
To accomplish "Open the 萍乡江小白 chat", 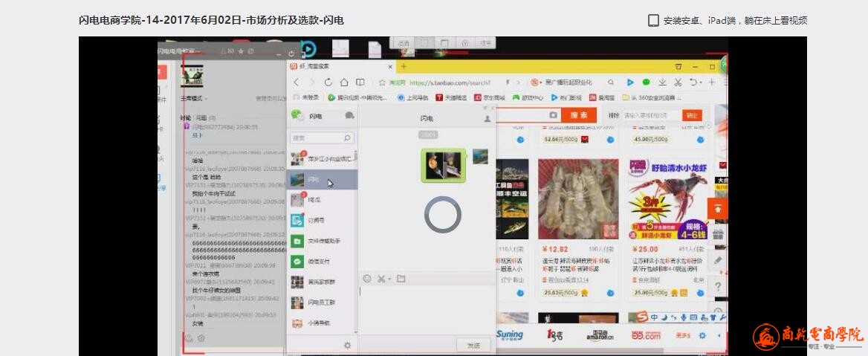I will click(322, 159).
